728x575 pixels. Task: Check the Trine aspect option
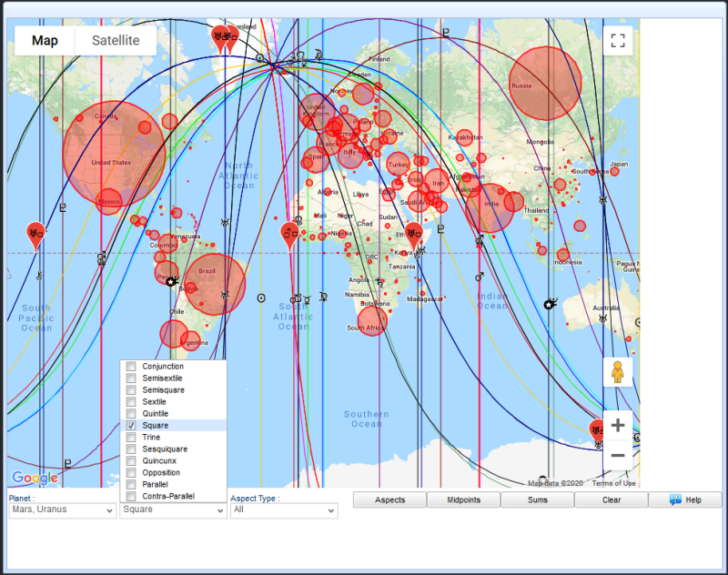pyautogui.click(x=131, y=438)
